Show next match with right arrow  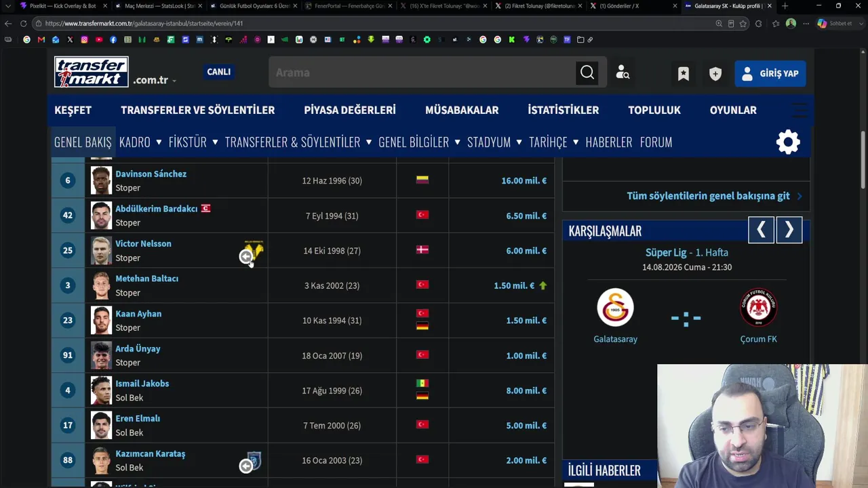[789, 230]
